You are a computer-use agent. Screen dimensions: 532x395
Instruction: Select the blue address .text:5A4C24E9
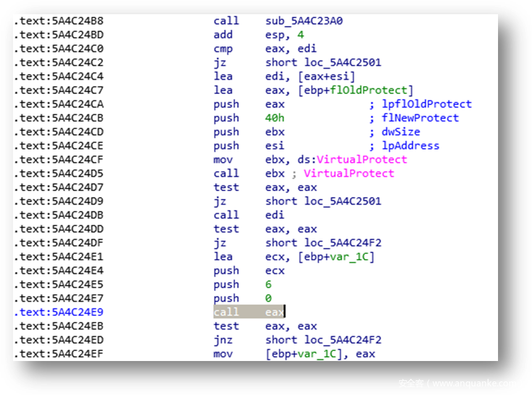coord(59,312)
